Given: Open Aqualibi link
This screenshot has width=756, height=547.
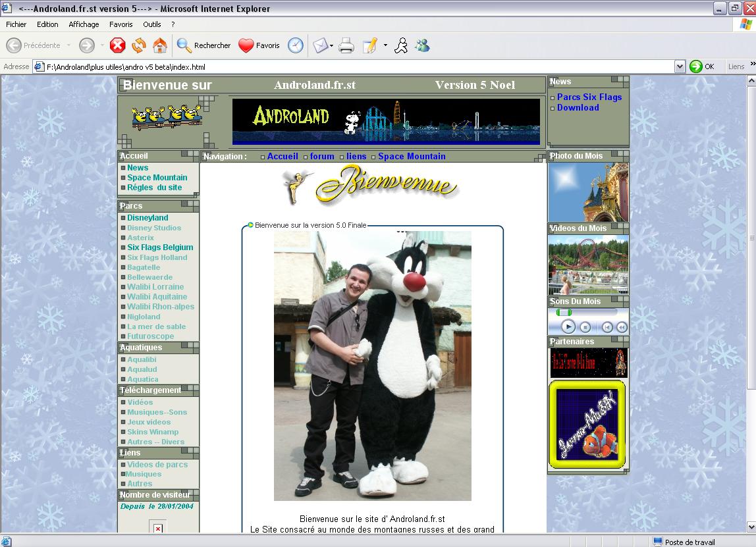Looking at the screenshot, I should coord(142,359).
